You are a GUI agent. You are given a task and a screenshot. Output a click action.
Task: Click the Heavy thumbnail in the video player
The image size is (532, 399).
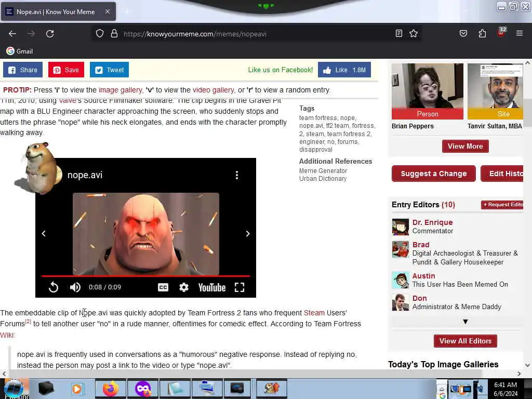click(146, 234)
